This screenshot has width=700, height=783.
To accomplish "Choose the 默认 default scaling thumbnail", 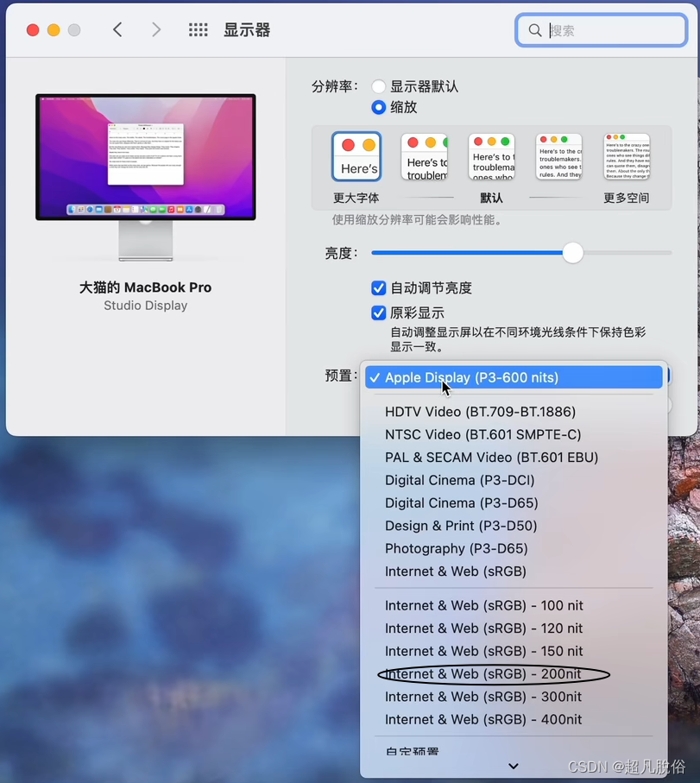I will (492, 157).
